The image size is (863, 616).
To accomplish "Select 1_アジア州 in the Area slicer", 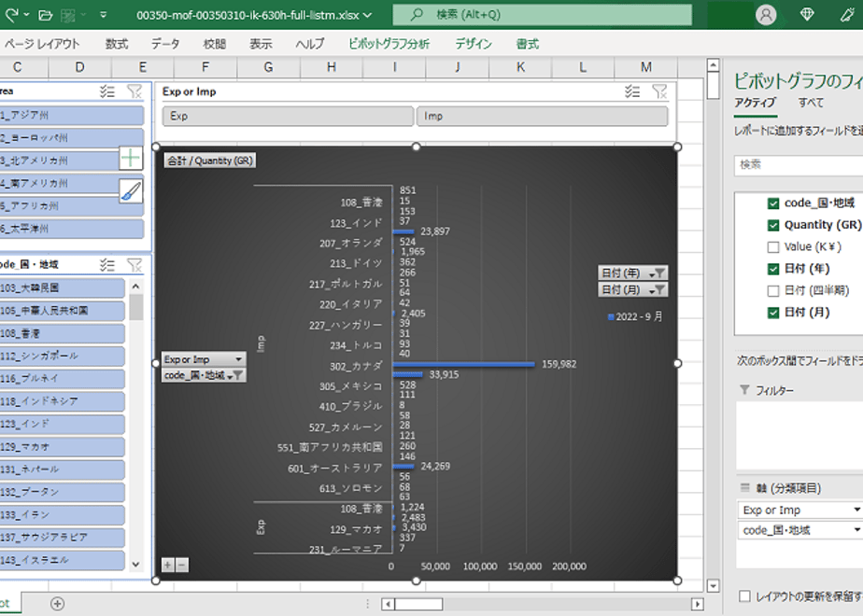I will point(72,115).
